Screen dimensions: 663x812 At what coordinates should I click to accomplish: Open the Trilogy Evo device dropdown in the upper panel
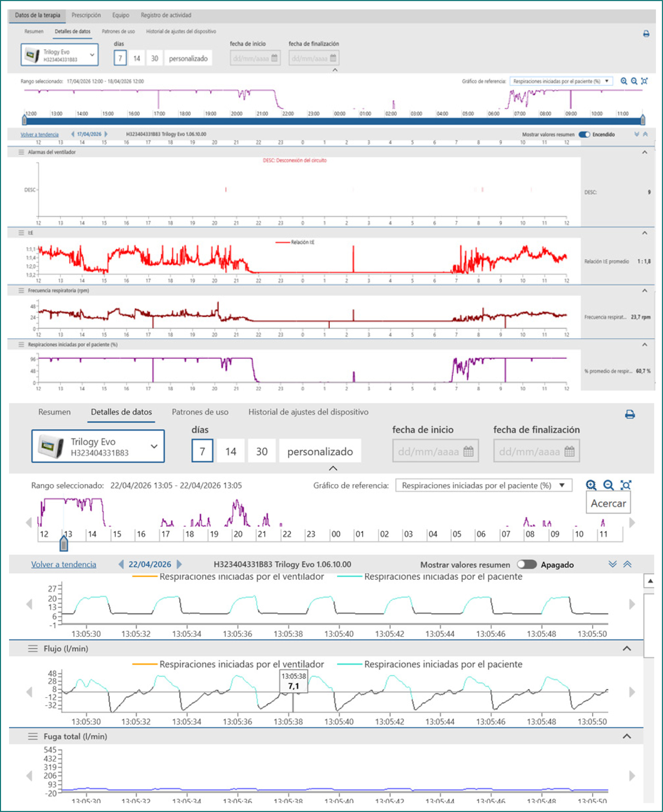point(60,55)
